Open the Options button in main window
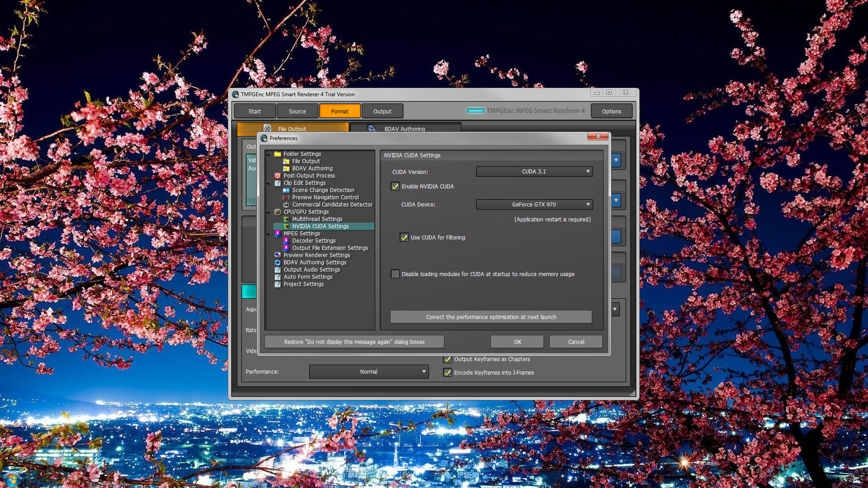The image size is (868, 488). pos(611,111)
